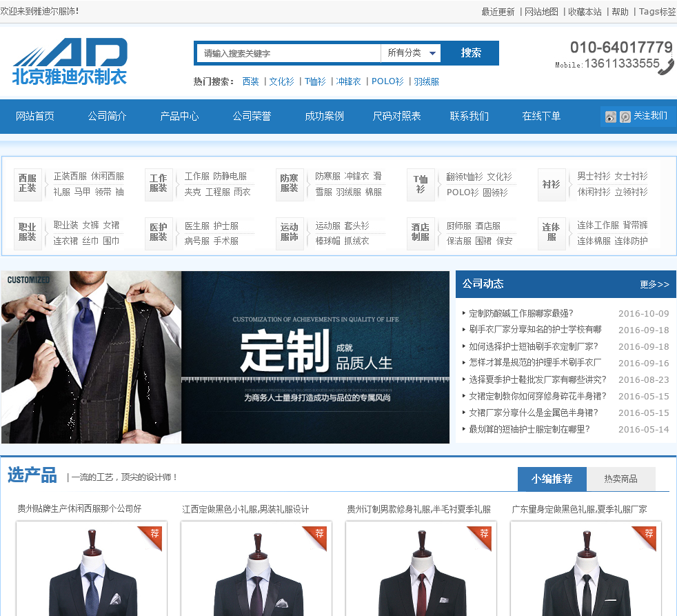Click the 棒球帽 subcategory link
This screenshot has height=616, width=677.
(327, 241)
